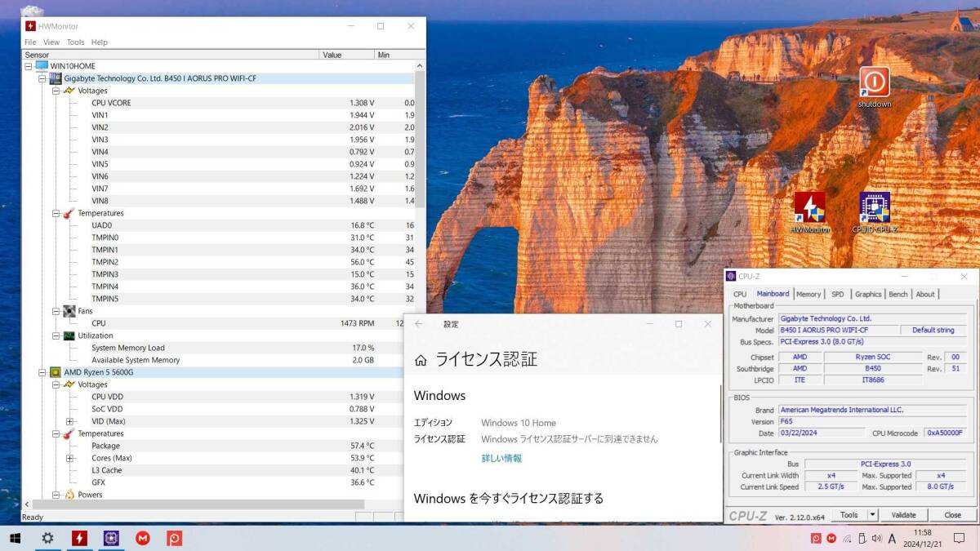This screenshot has width=980, height=551.
Task: Open the notification center icon
Action: (959, 539)
